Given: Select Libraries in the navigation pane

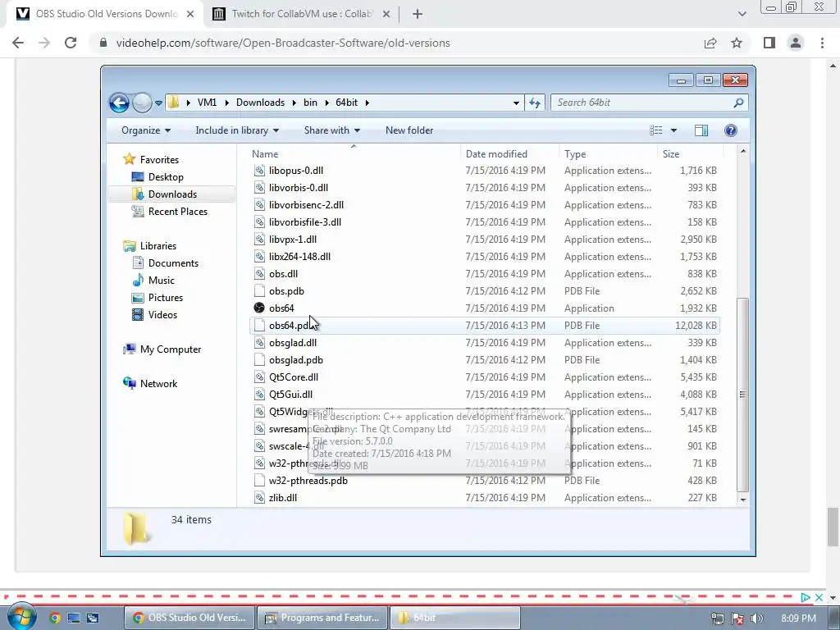Looking at the screenshot, I should tap(158, 246).
